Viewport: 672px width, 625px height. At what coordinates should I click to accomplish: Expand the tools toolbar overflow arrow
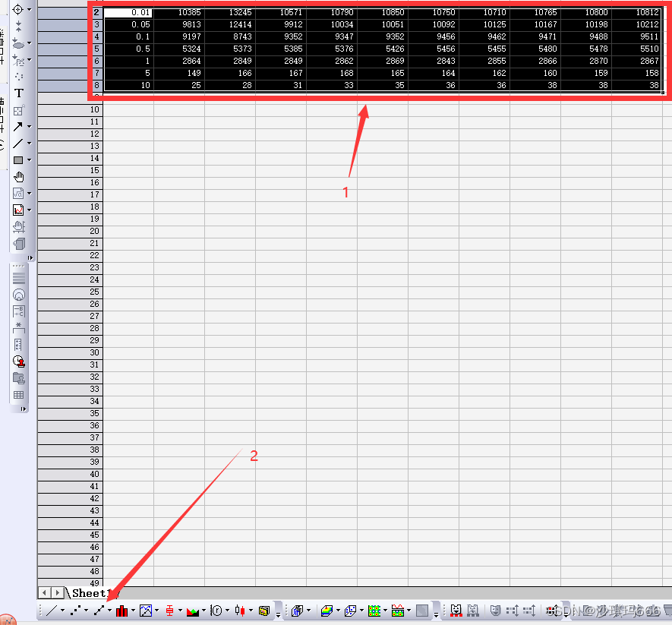pyautogui.click(x=30, y=257)
